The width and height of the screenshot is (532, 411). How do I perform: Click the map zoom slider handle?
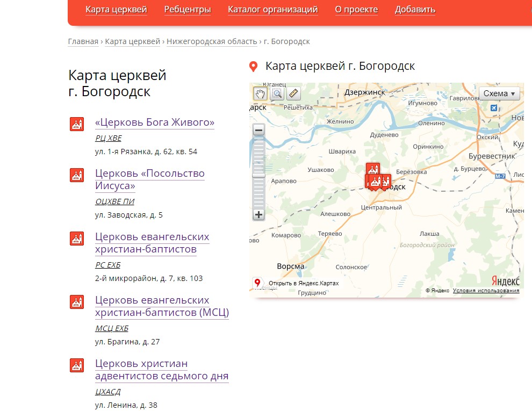pyautogui.click(x=259, y=175)
